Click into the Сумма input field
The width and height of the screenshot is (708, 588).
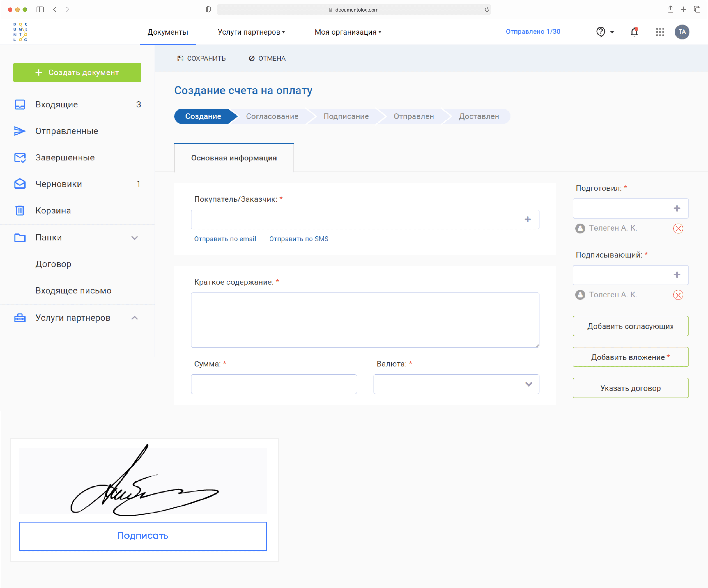point(274,384)
